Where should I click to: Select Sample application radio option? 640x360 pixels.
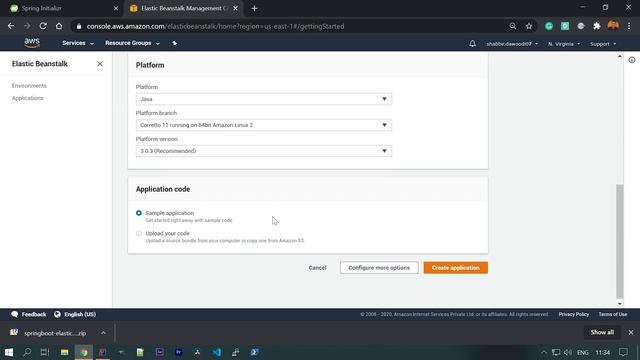[x=139, y=213]
